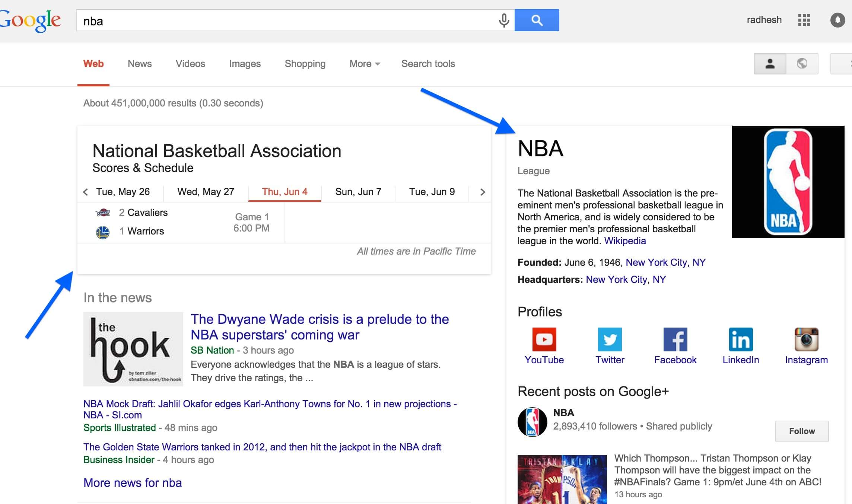Open NBA YouTube profile icon
The image size is (852, 504).
tap(544, 339)
